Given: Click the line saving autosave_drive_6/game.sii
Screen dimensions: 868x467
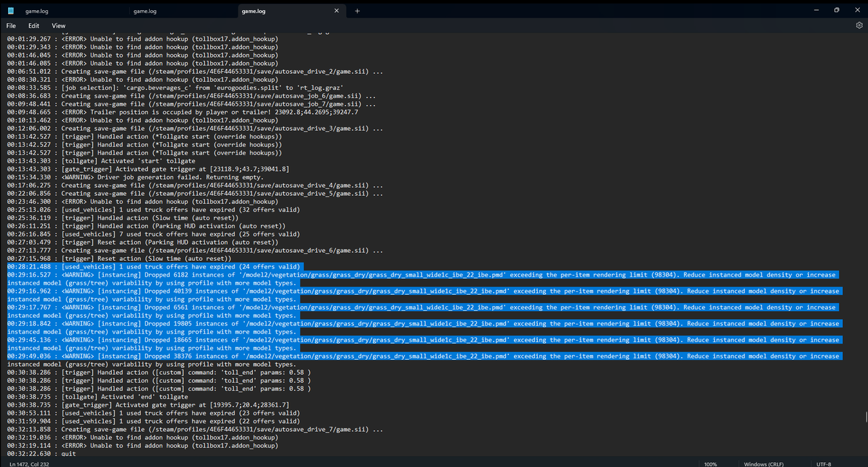Looking at the screenshot, I should click(x=195, y=250).
